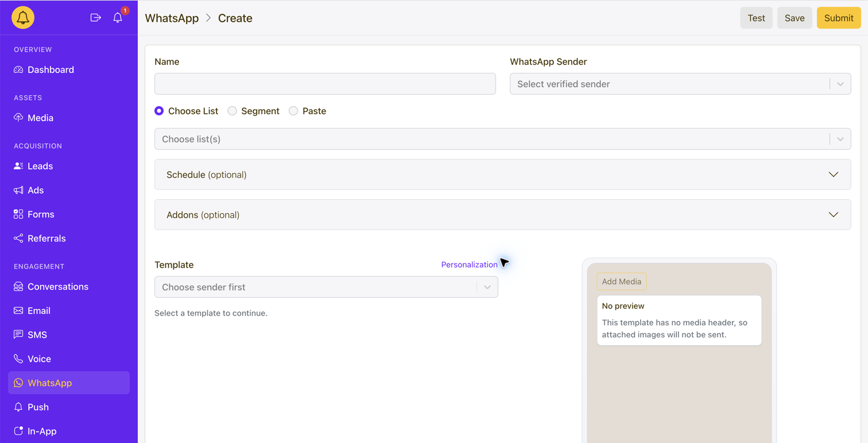Screen dimensions: 868x443
Task: Click the WhatsApp breadcrumb link
Action: (x=172, y=18)
